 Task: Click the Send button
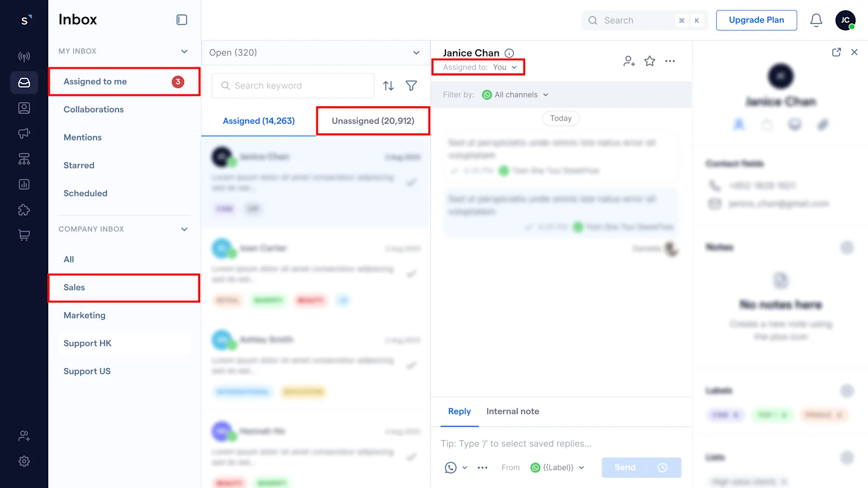pos(624,467)
